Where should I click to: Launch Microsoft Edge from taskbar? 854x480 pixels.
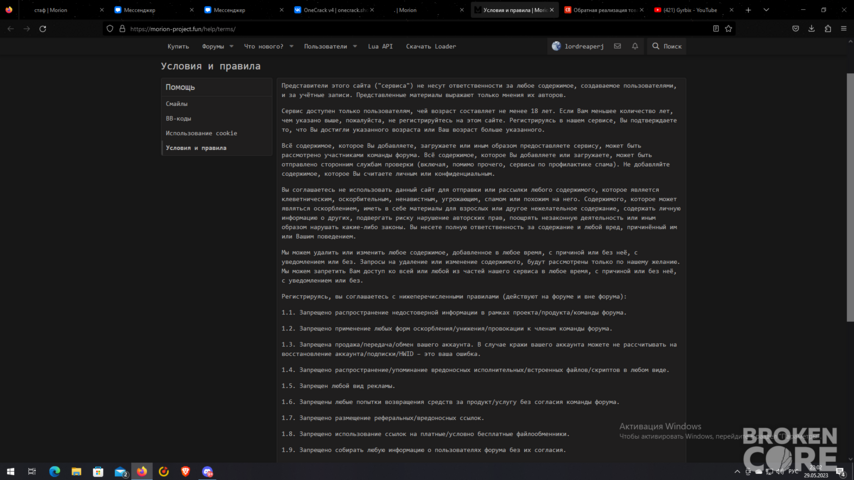tap(54, 471)
